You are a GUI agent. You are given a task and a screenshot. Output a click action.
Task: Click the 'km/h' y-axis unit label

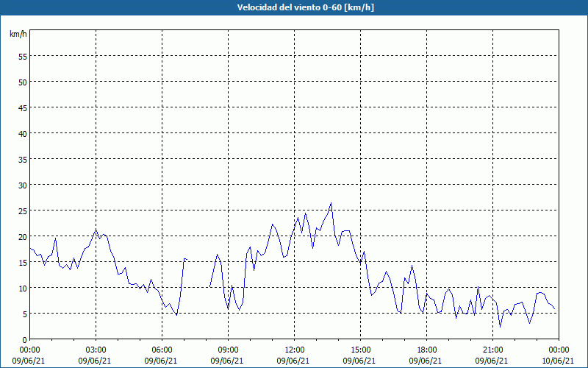click(x=18, y=34)
